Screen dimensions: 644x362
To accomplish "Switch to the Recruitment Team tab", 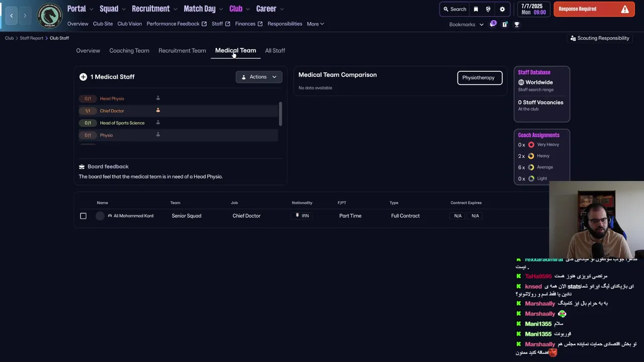I will coord(182,50).
